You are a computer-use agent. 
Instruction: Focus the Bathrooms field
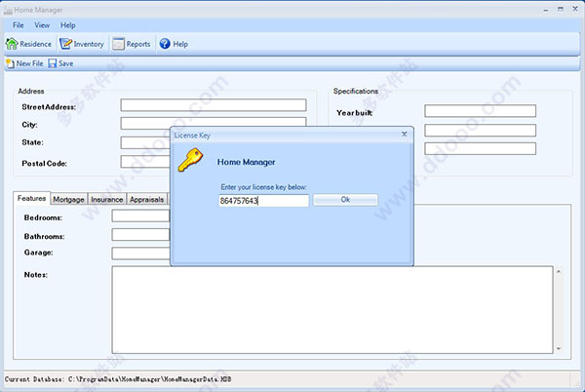(140, 235)
